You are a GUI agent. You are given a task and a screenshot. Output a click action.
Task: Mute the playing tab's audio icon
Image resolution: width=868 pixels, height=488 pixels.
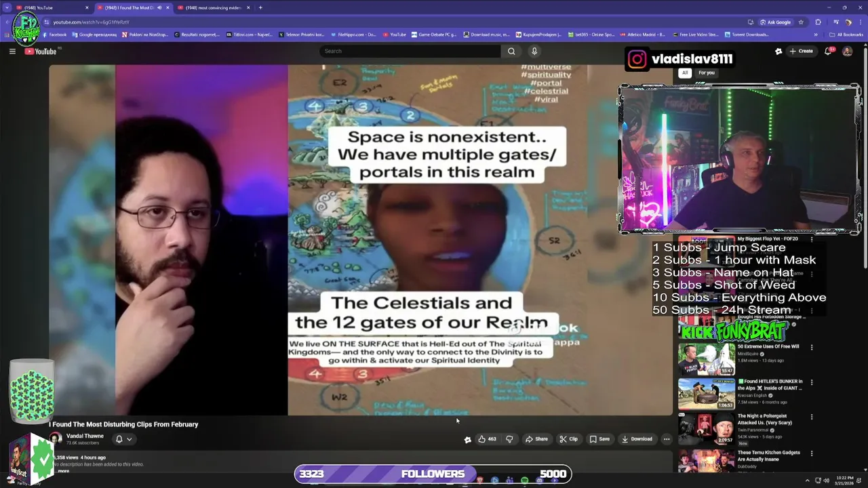[160, 7]
